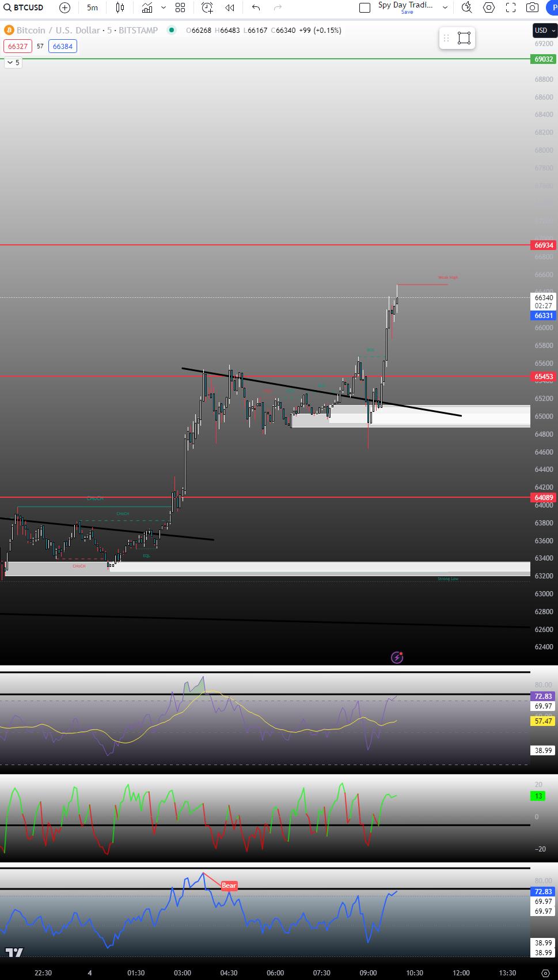Open the 5m timeframe selector
The width and height of the screenshot is (558, 980).
coord(92,7)
